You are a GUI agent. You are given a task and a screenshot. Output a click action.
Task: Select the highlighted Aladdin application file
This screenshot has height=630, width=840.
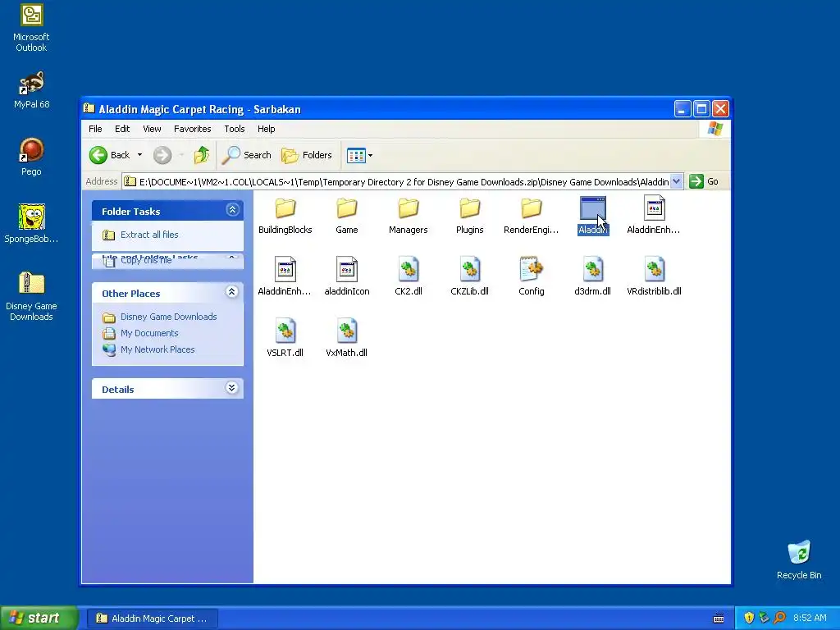pos(592,216)
